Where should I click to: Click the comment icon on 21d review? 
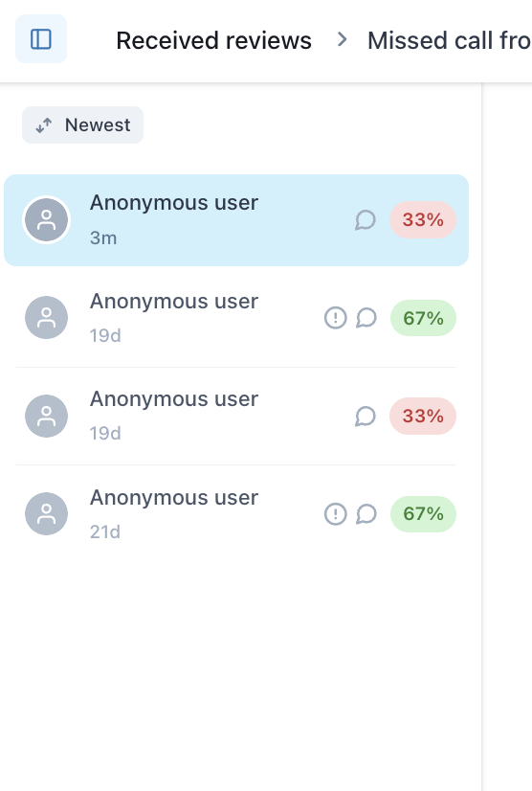[366, 514]
